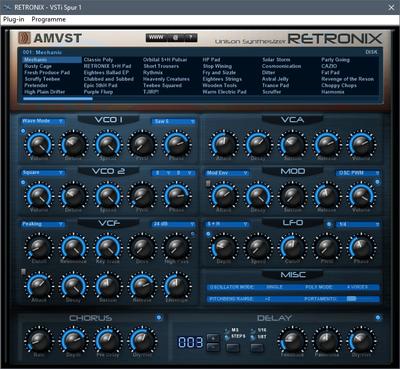Open the Square waveform dropdown in VCO 2
The height and width of the screenshot is (369, 400).
pos(43,173)
